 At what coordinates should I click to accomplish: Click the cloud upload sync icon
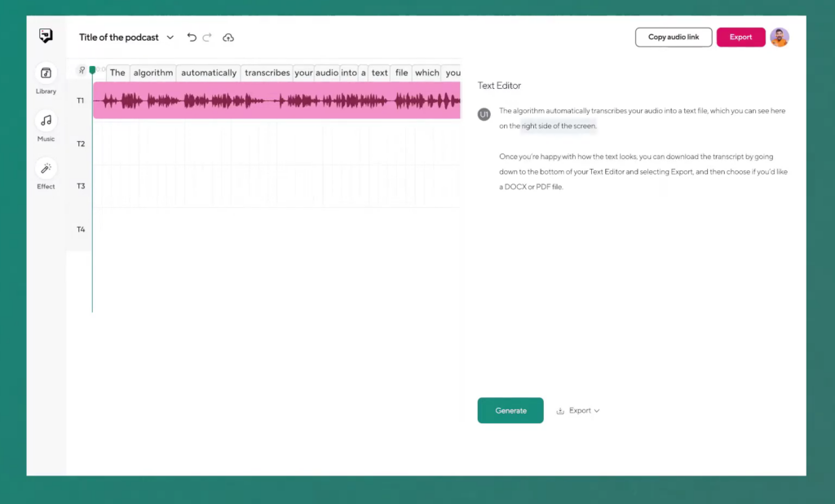point(228,37)
